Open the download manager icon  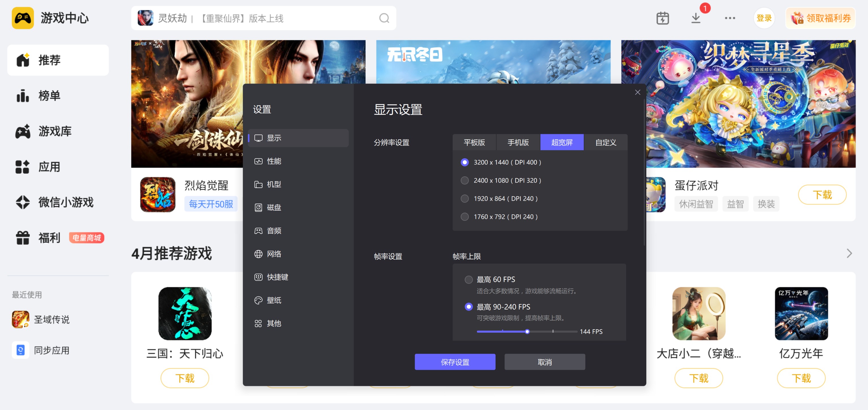point(696,18)
